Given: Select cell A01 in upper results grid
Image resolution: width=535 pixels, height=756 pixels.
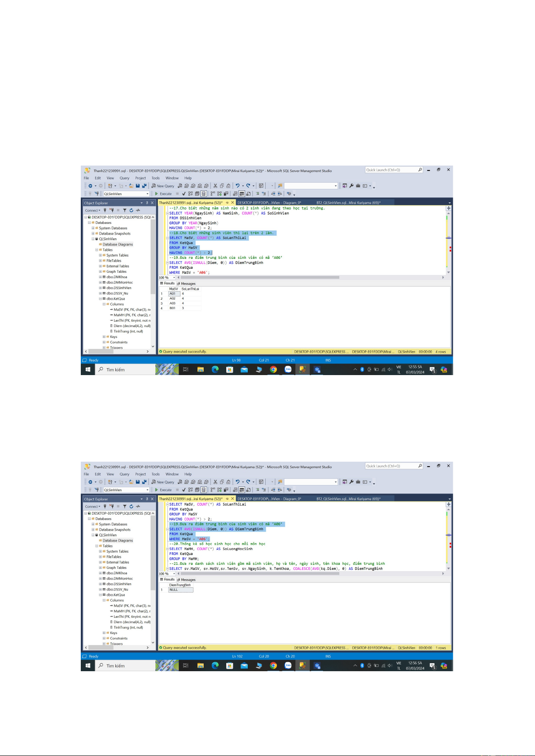Looking at the screenshot, I should [174, 294].
